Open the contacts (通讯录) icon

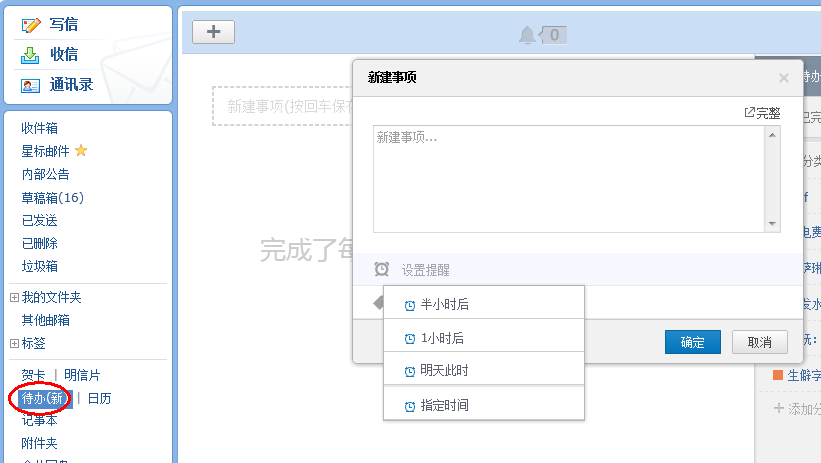coord(31,85)
